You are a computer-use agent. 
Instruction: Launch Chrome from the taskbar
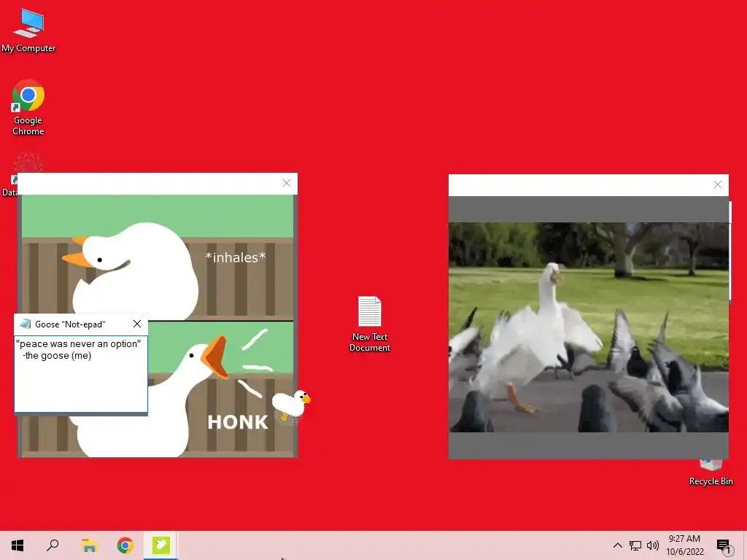coord(125,545)
